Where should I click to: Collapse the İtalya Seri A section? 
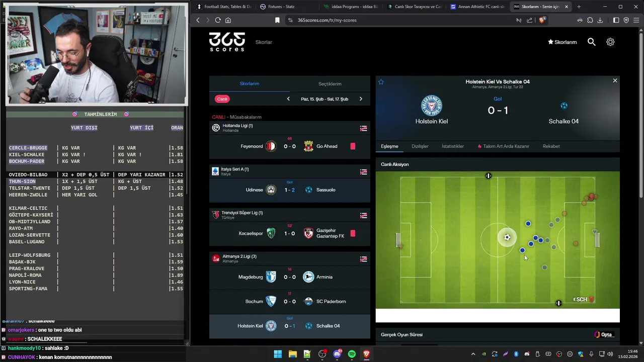point(363,172)
